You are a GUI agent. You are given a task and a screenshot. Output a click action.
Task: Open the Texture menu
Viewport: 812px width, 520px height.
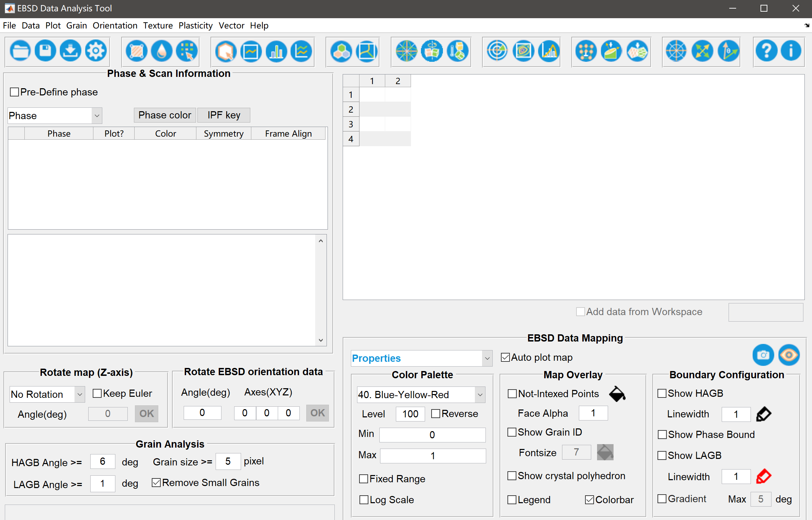tap(158, 25)
